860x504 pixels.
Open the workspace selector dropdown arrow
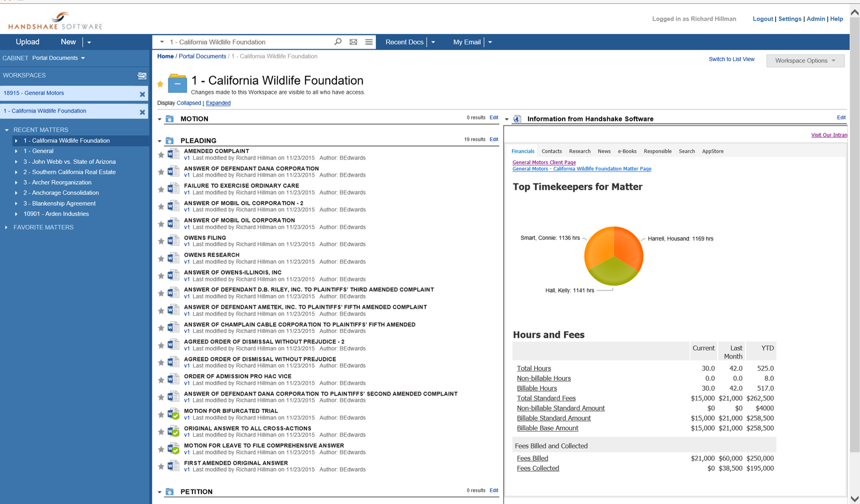(162, 42)
